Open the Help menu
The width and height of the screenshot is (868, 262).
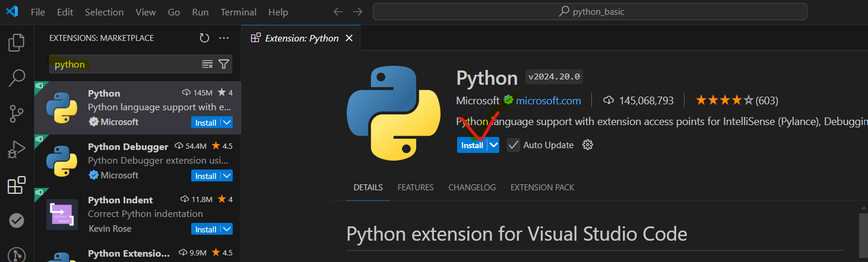pyautogui.click(x=278, y=12)
